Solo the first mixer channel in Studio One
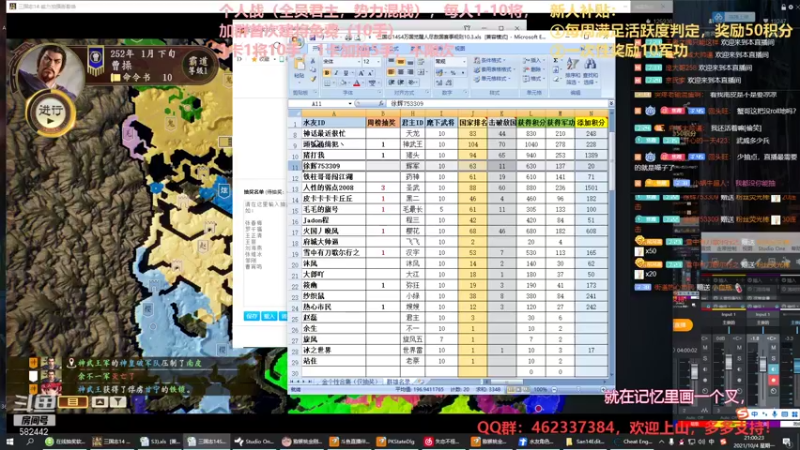This screenshot has width=800, height=450. (705, 358)
